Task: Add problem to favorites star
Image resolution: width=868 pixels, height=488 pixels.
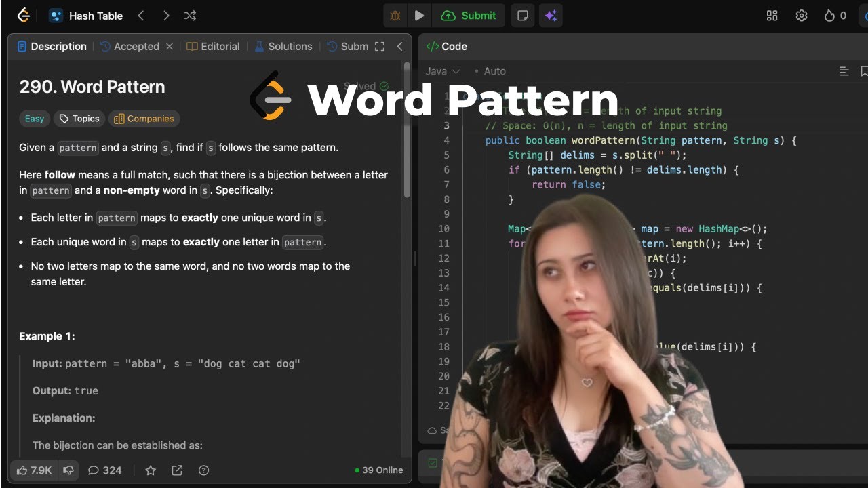Action: (151, 470)
